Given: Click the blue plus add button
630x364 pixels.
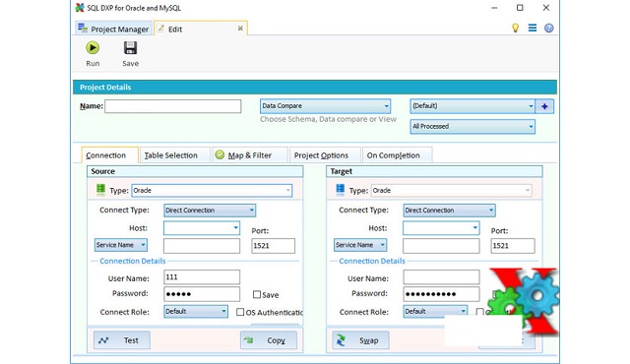Looking at the screenshot, I should 544,106.
